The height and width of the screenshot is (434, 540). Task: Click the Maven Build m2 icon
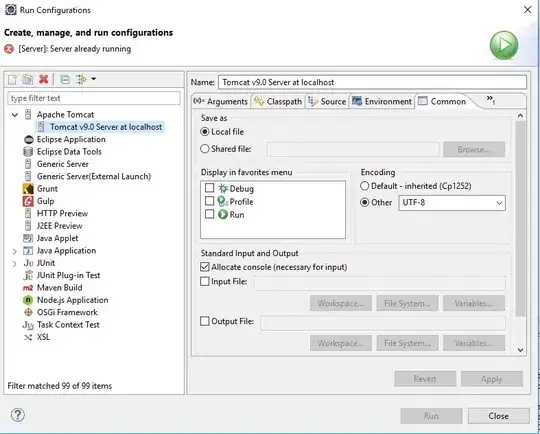[28, 288]
